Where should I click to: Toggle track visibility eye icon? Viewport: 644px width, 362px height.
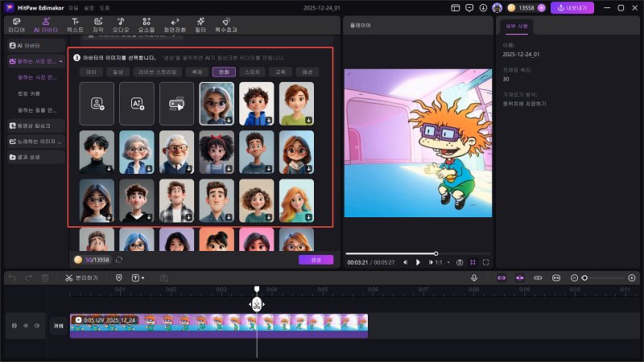pyautogui.click(x=25, y=326)
